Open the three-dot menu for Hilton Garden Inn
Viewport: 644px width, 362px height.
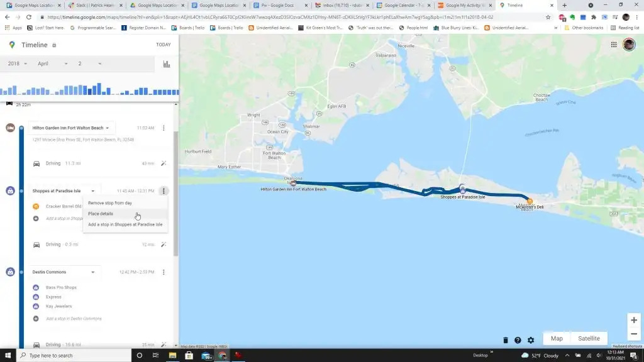pos(164,128)
